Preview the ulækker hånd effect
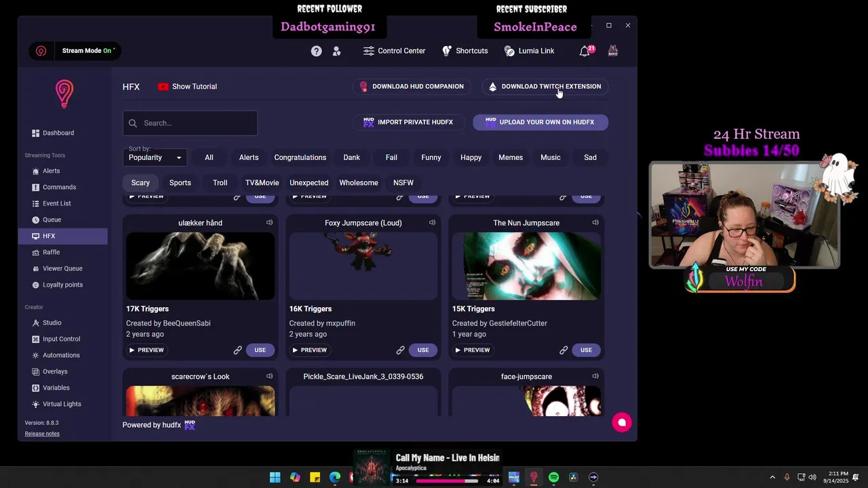The width and height of the screenshot is (868, 488). pyautogui.click(x=146, y=350)
